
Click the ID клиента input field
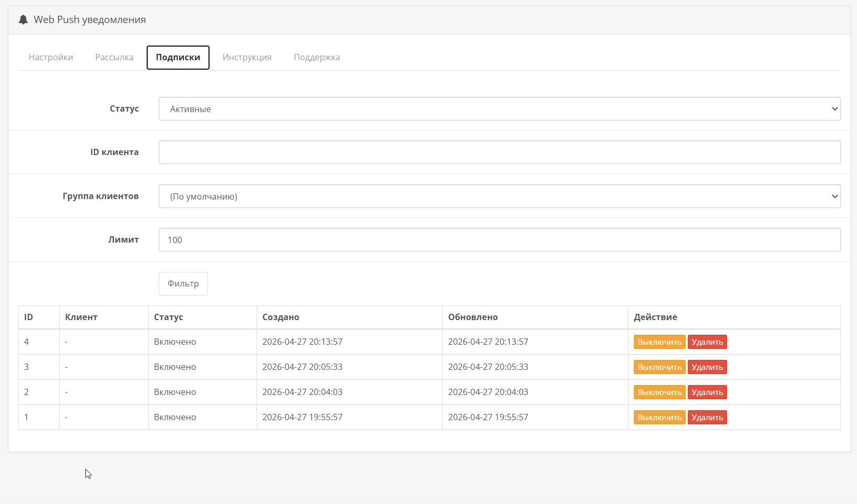pyautogui.click(x=499, y=152)
